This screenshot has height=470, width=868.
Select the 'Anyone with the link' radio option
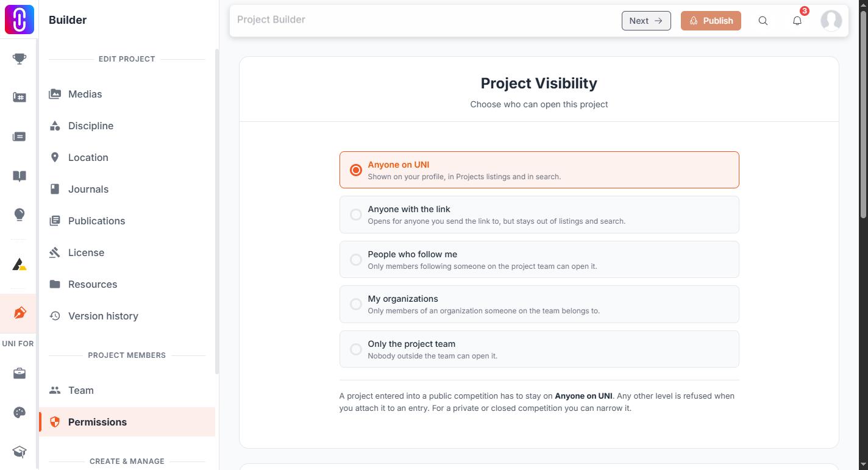pos(539,215)
